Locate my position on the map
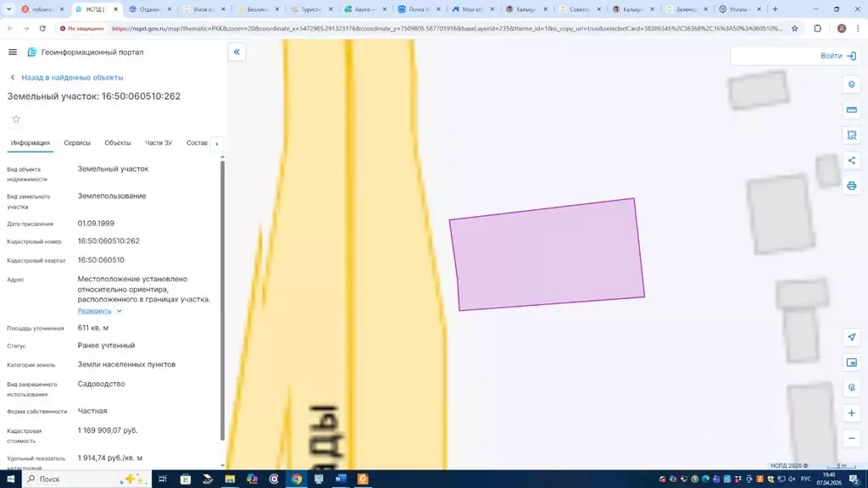 (851, 337)
